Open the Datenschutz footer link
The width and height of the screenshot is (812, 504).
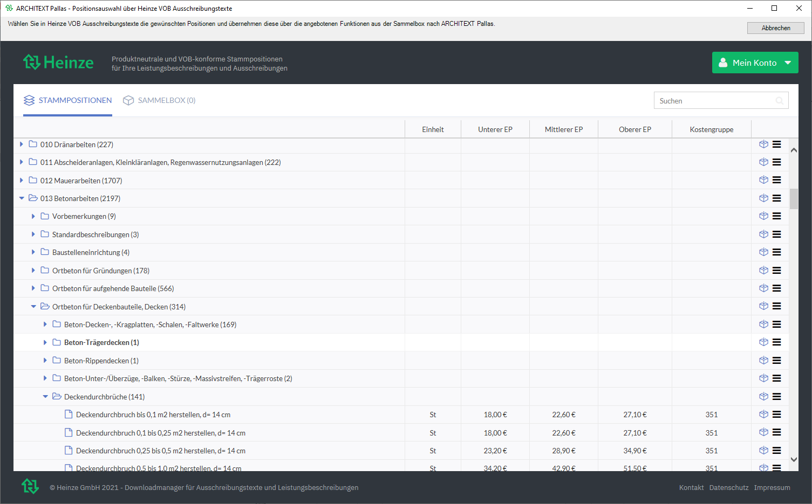click(728, 487)
